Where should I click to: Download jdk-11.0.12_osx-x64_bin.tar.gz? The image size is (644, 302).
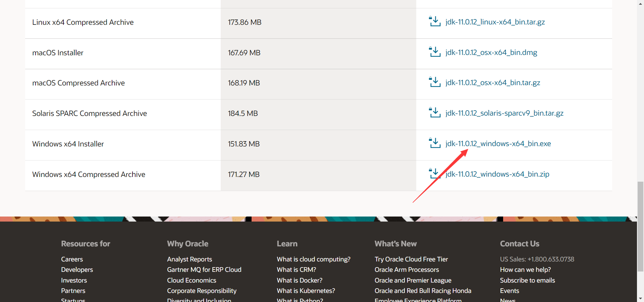(493, 83)
